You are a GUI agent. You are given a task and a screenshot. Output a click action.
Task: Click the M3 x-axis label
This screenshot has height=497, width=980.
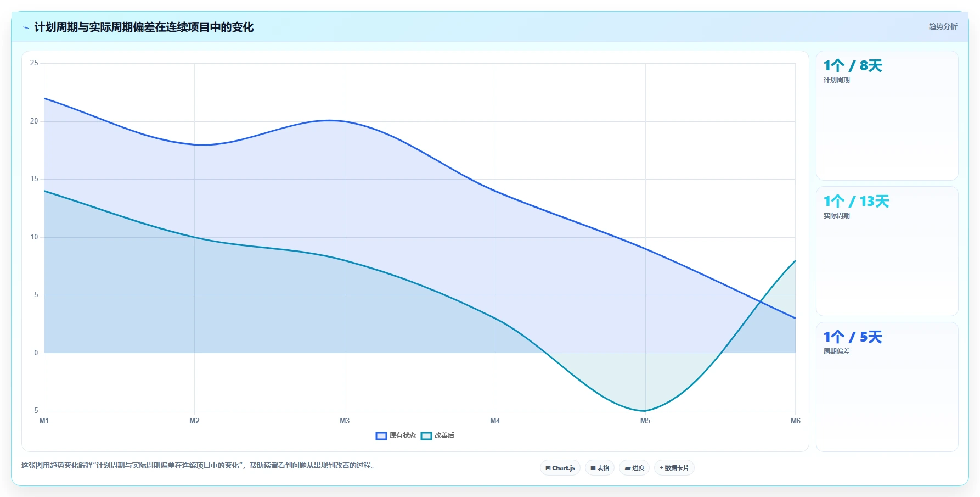[345, 421]
